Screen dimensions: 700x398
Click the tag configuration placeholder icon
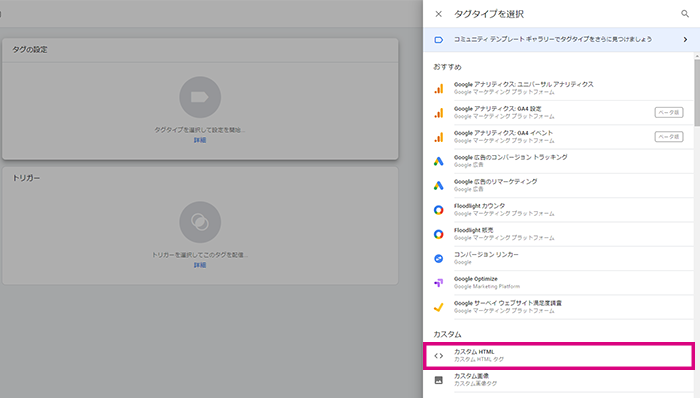click(200, 97)
